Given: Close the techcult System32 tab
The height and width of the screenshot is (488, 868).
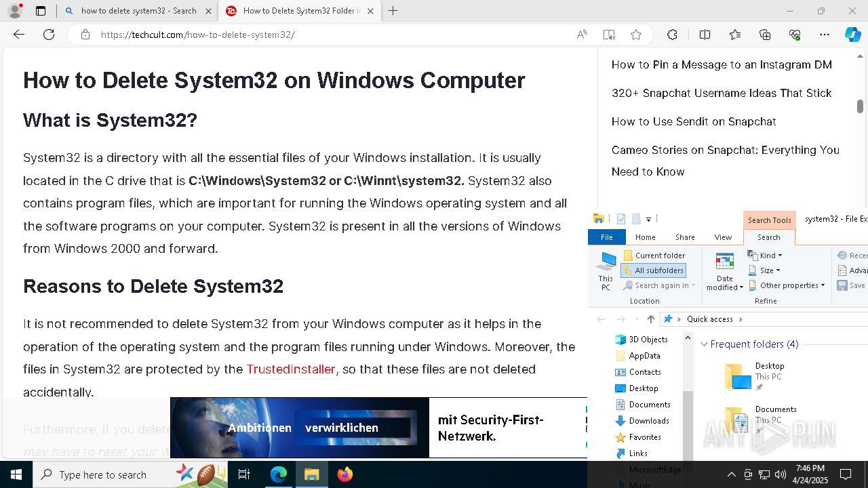Looking at the screenshot, I should click(370, 11).
